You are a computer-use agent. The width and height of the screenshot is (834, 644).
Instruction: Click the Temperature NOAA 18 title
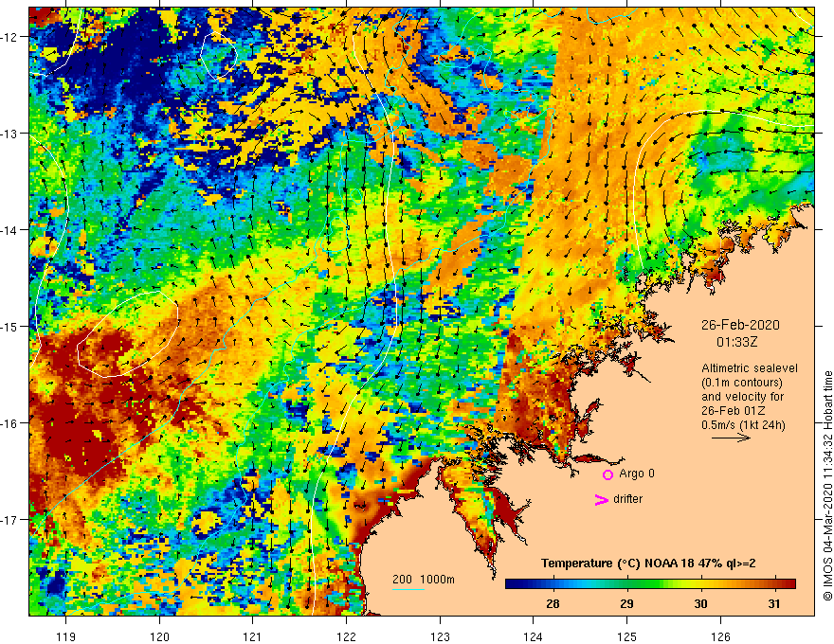click(x=648, y=563)
